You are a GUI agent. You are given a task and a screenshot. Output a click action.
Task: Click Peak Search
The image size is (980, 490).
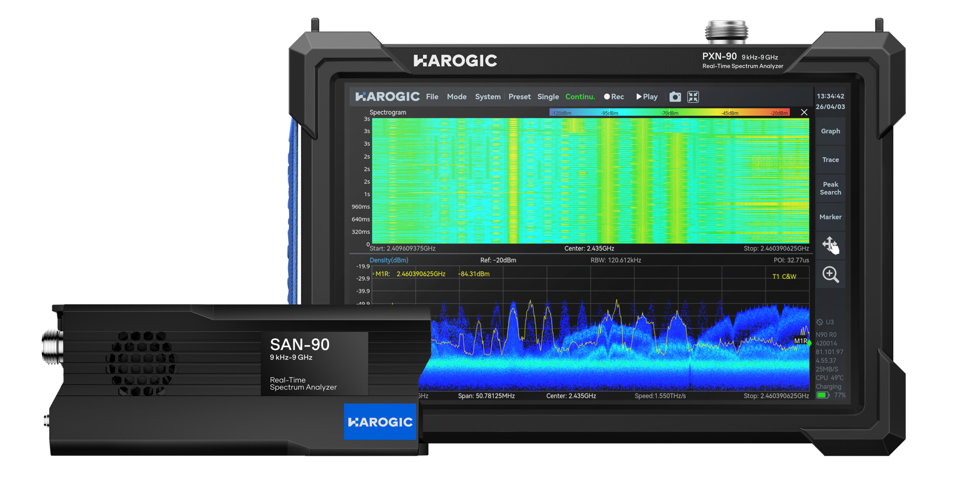coord(830,188)
